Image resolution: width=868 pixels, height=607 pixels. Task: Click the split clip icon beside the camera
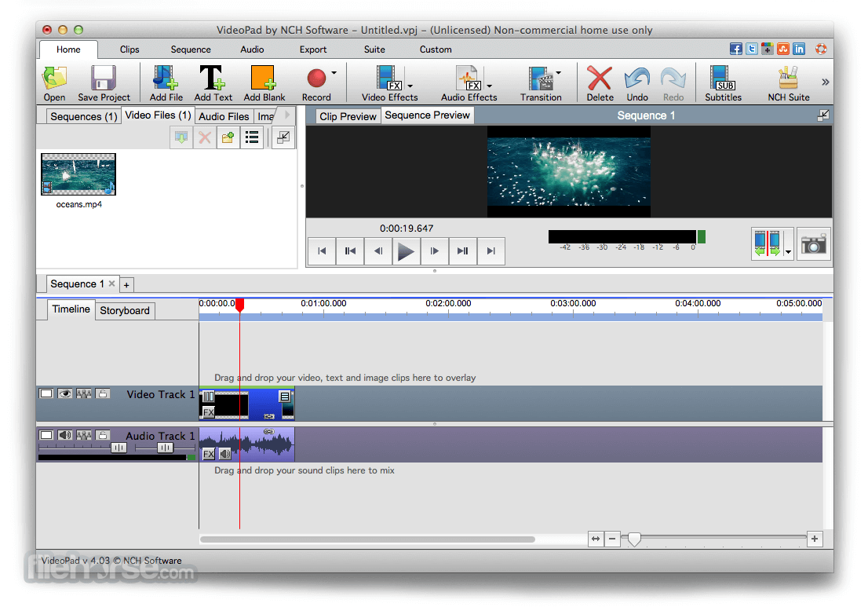(767, 244)
